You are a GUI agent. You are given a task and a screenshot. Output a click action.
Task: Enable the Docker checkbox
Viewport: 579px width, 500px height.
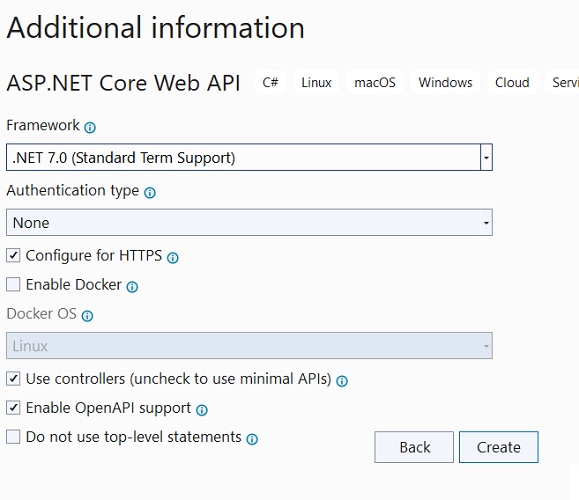13,284
